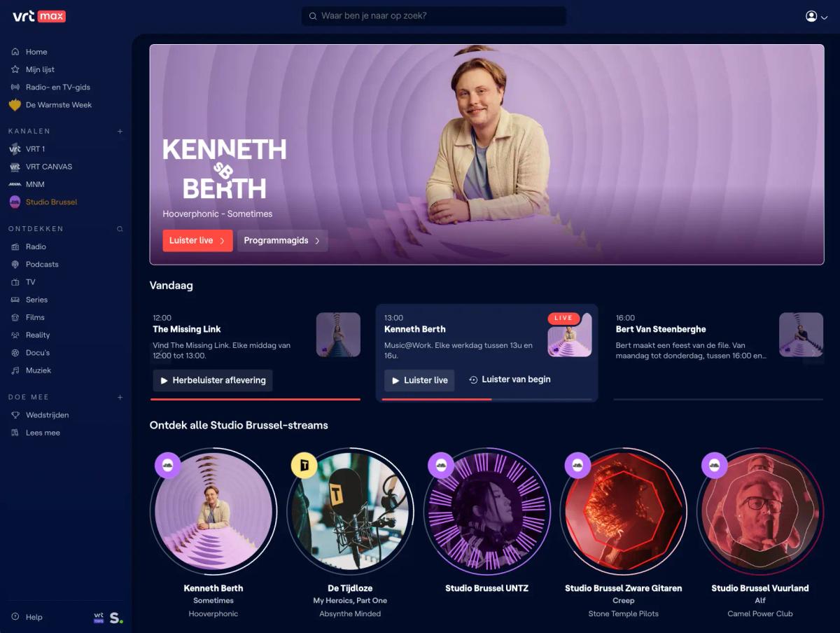Click the search icon next to Ontdekken
This screenshot has width=840, height=633.
point(120,229)
